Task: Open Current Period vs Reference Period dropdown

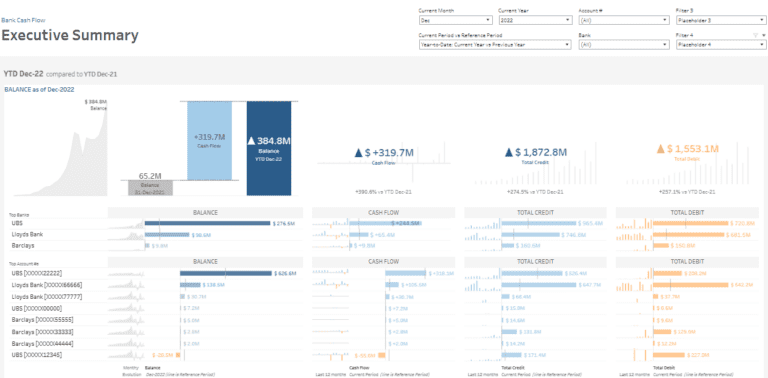Action: 495,45
